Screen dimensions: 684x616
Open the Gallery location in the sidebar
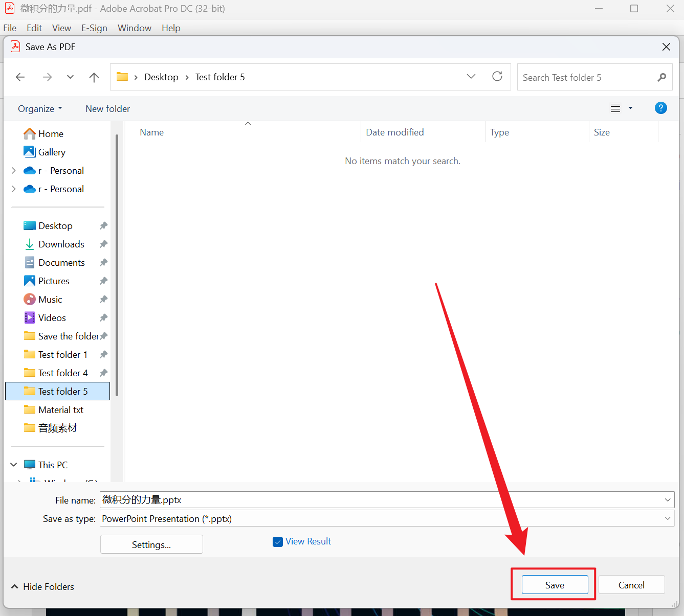coord(52,152)
